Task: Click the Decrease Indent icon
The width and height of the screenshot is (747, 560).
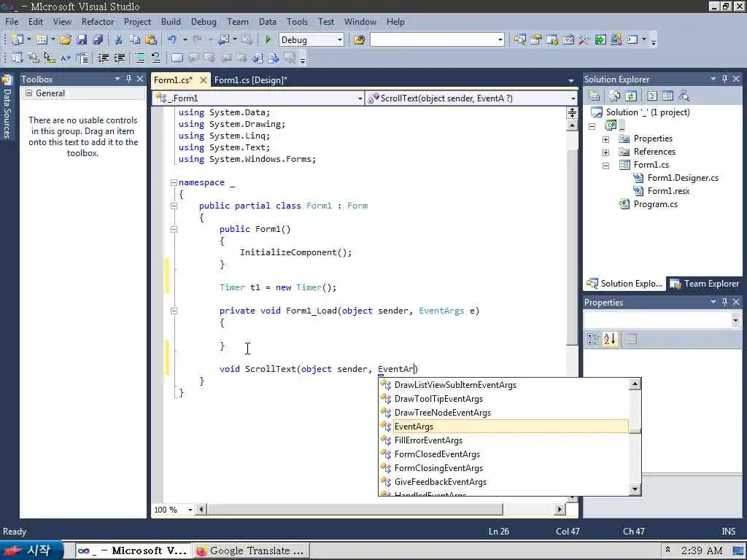Action: click(103, 58)
